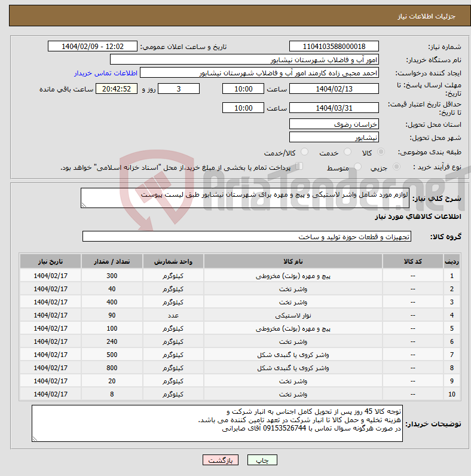471x476 pixels.
Task: Click the resize handle of buyer notes area
Action: (35, 439)
